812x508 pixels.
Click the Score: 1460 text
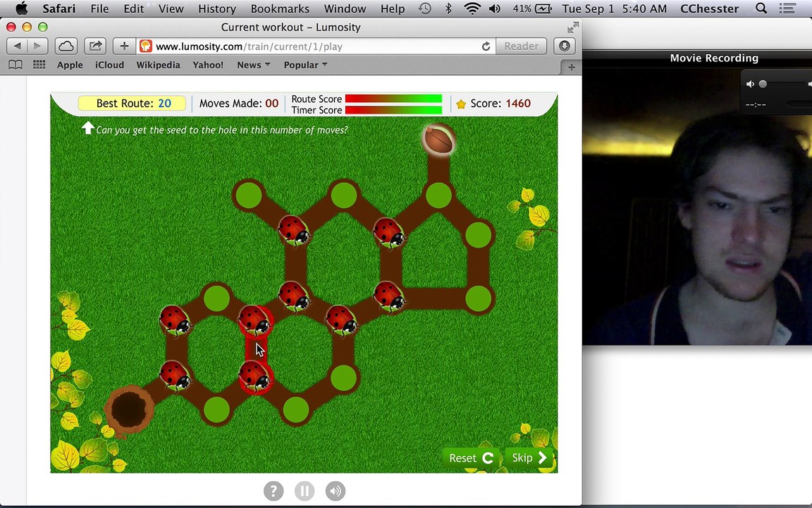tap(500, 103)
